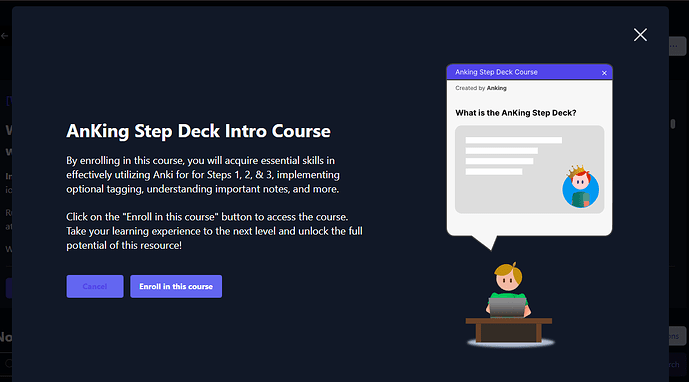The image size is (689, 382).
Task: Click the AnKing Step Deck Intro Course title
Action: coord(198,131)
